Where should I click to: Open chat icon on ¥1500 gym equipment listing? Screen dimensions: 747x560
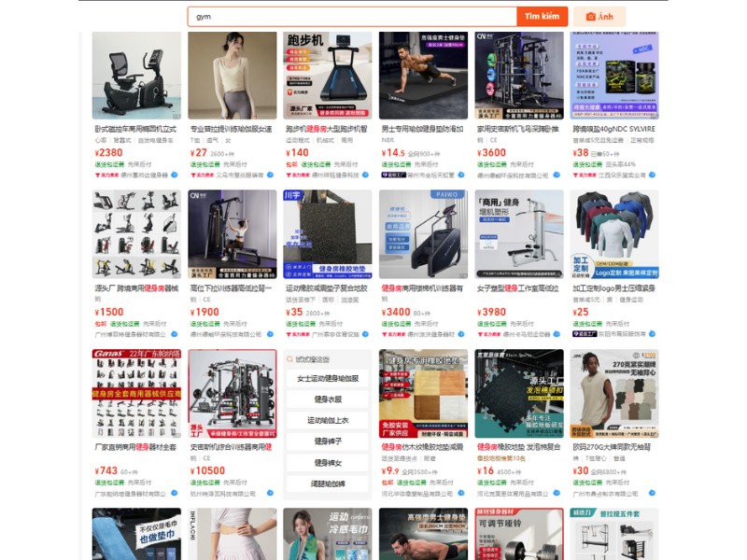pos(175,334)
